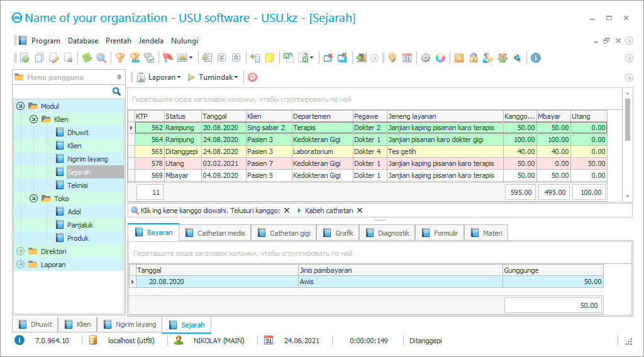644x357 pixels.
Task: Collapse the Modul tree node
Action: pos(20,106)
